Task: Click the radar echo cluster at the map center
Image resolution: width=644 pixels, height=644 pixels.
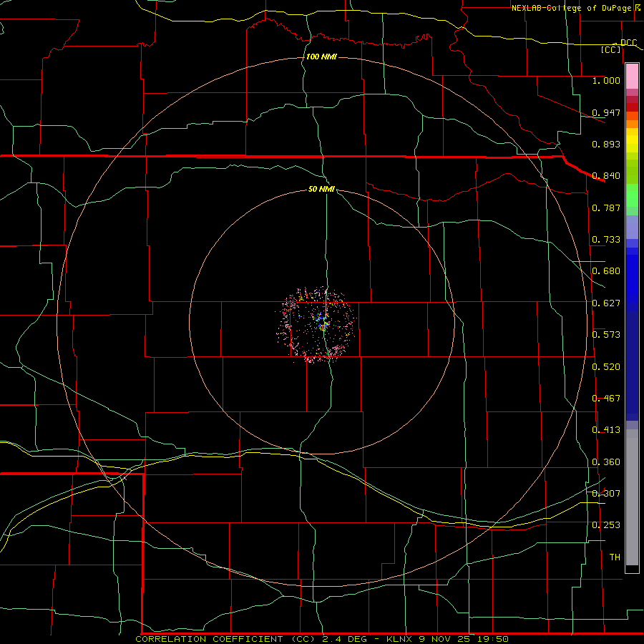Action: (316, 324)
